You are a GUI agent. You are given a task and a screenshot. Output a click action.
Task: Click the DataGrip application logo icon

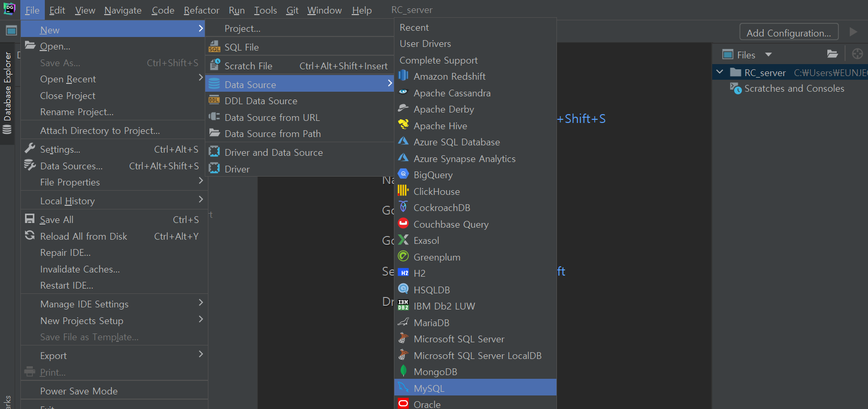click(9, 9)
